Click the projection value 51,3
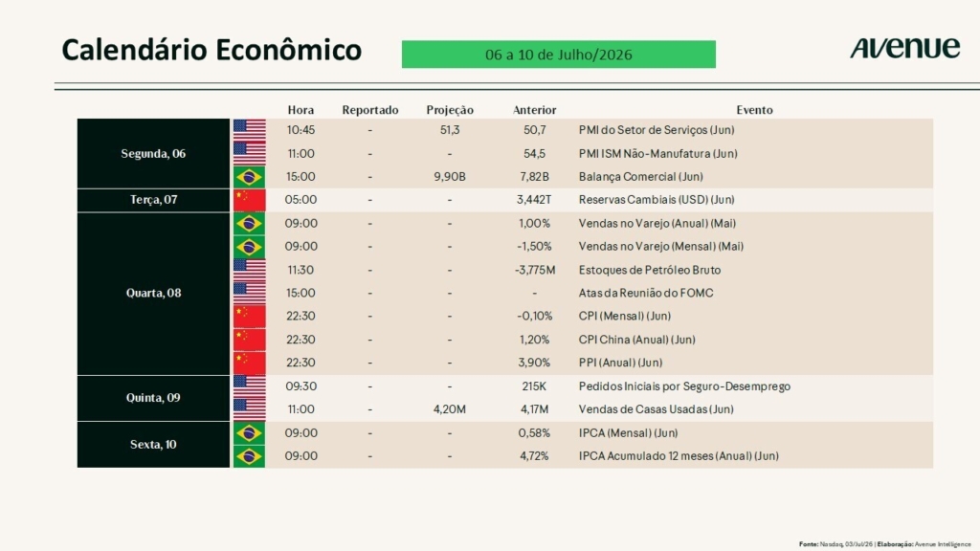 coord(450,130)
